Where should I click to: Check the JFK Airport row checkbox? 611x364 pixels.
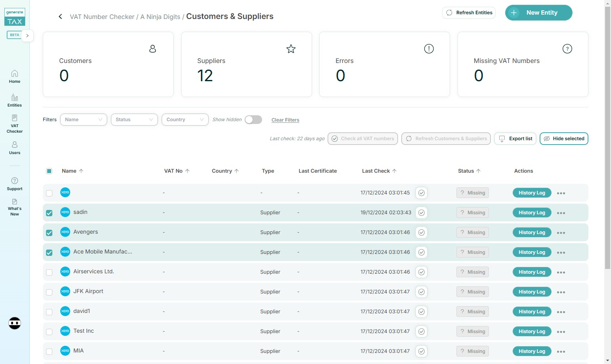click(49, 292)
